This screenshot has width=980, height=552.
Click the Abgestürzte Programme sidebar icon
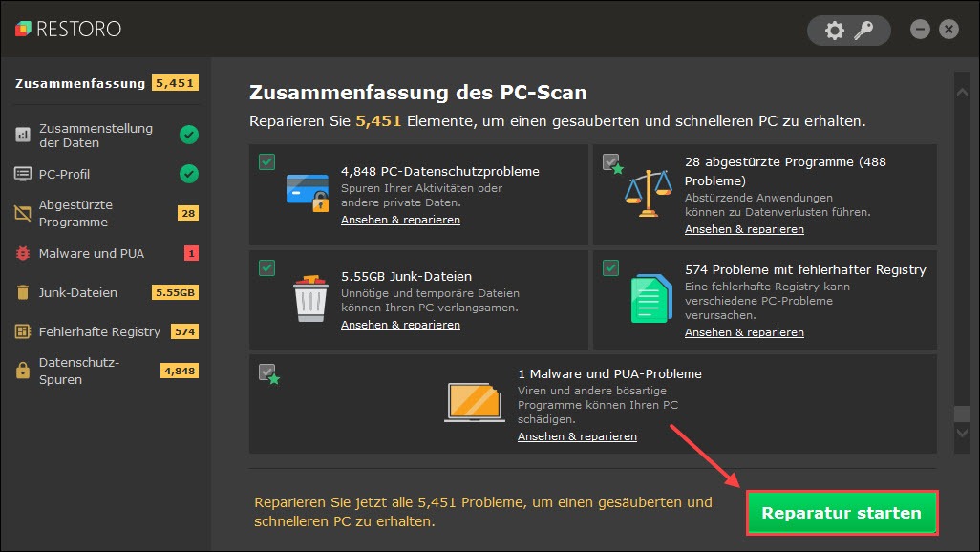[x=23, y=213]
